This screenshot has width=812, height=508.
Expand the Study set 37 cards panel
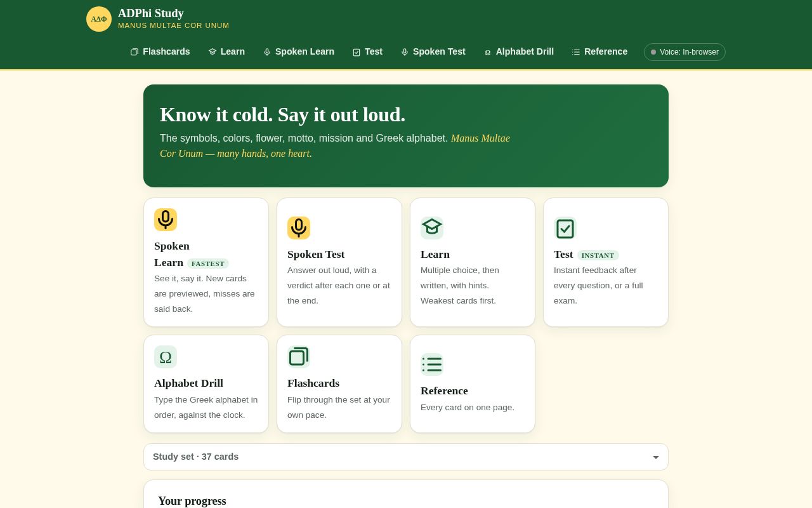tap(406, 457)
